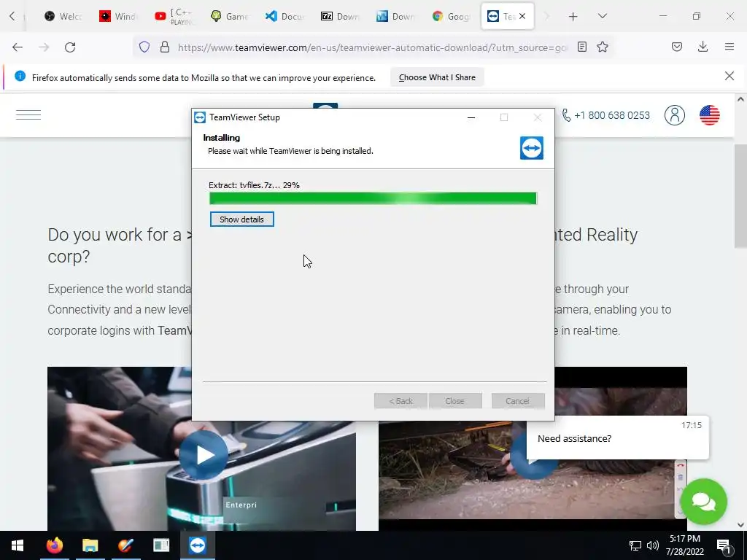
Task: Bookmark this page with the star icon
Action: click(603, 47)
